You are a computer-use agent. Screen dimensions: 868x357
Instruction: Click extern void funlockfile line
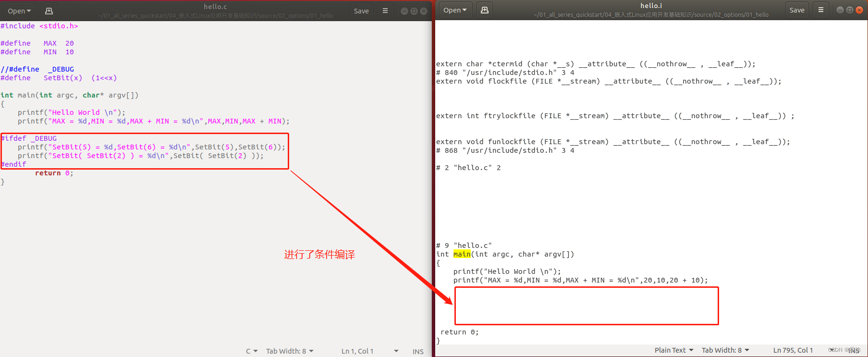click(613, 142)
